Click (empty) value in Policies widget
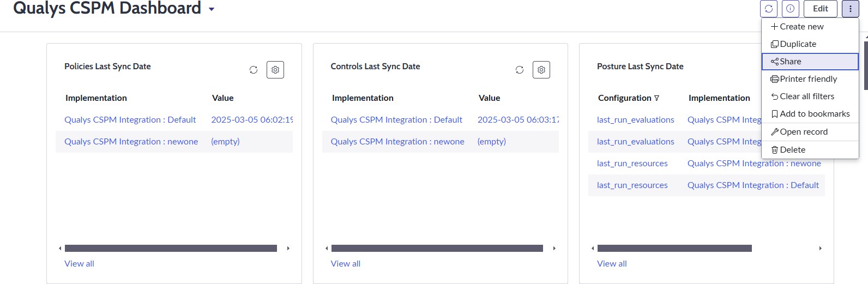Screen dimensions: 868x284 [x=225, y=142]
